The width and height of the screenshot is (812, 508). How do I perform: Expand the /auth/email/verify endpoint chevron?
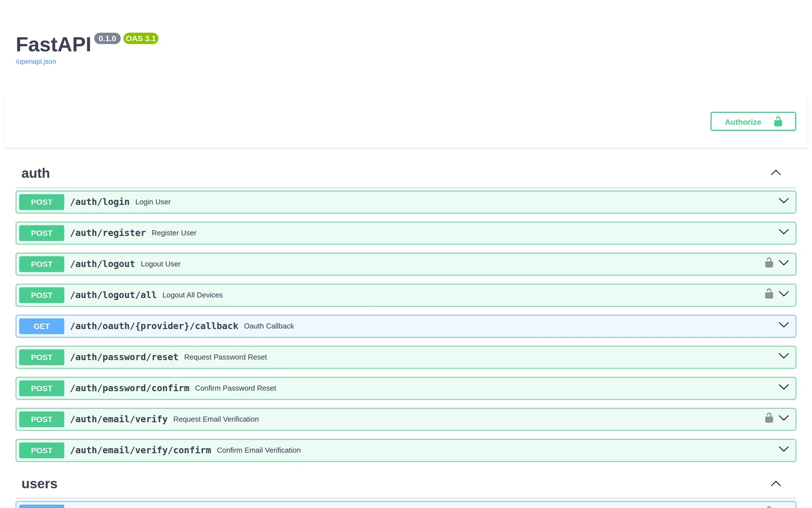pos(784,418)
